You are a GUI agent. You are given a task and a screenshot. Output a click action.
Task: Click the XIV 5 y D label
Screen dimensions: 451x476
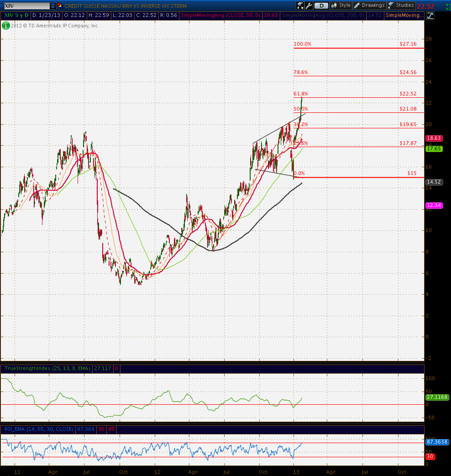click(x=16, y=15)
